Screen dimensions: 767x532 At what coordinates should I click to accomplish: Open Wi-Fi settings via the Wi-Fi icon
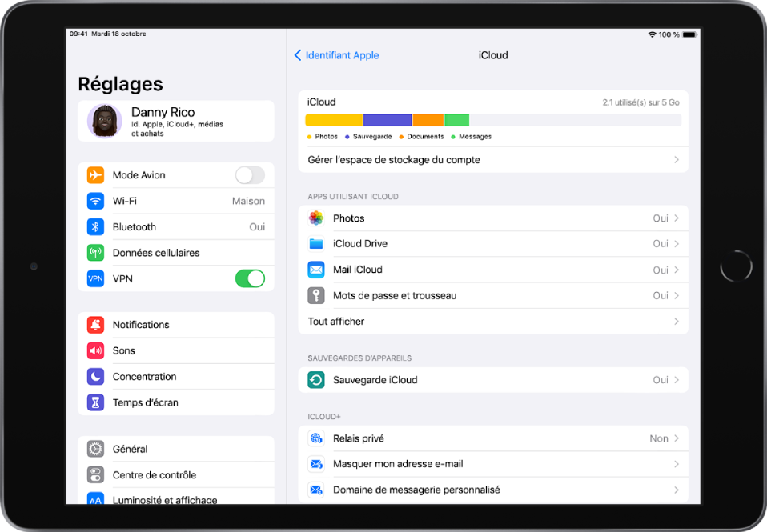(x=95, y=200)
